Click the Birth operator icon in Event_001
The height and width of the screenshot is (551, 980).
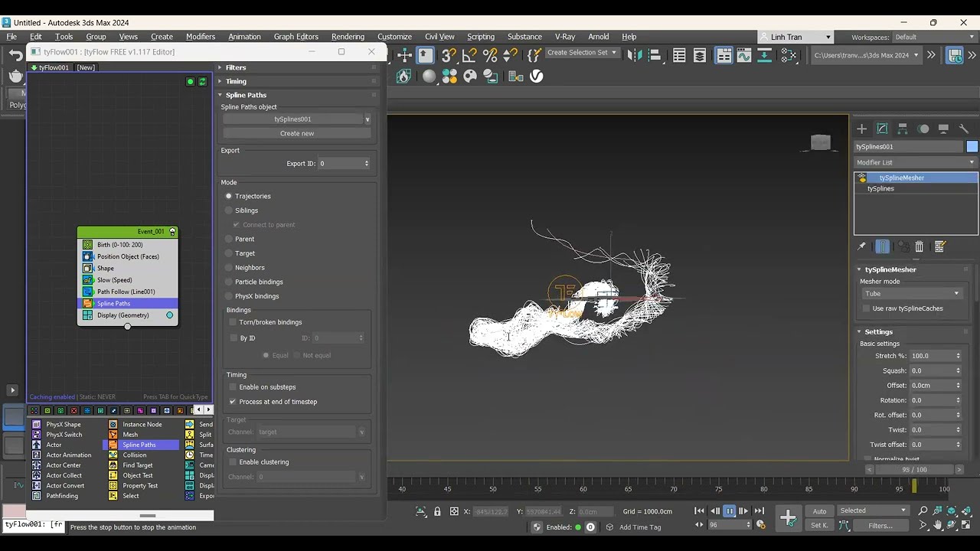[x=87, y=245]
